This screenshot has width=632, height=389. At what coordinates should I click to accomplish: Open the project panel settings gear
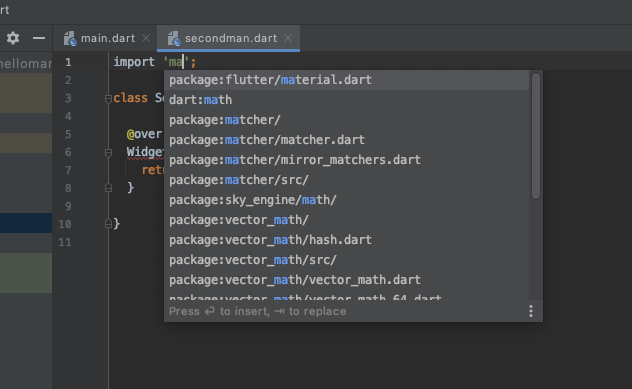[13, 38]
